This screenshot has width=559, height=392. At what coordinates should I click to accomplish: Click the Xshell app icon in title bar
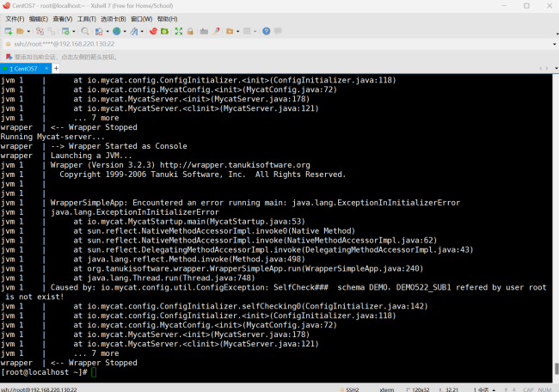(x=6, y=5)
